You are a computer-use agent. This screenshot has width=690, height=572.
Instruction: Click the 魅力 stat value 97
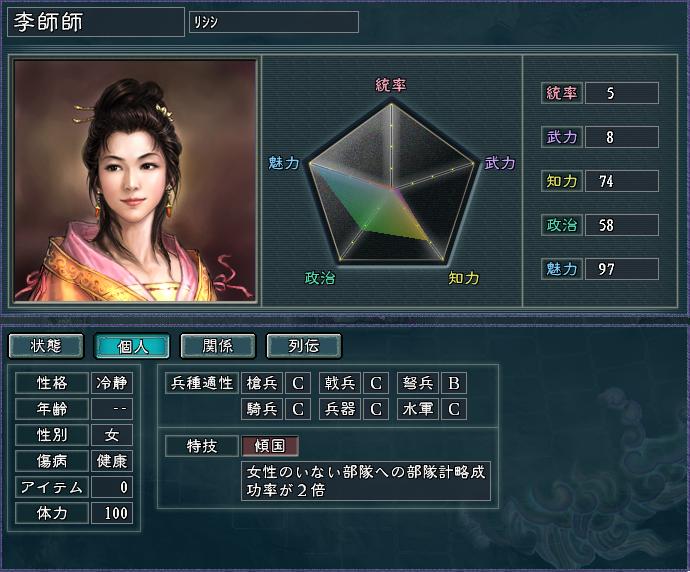click(622, 269)
